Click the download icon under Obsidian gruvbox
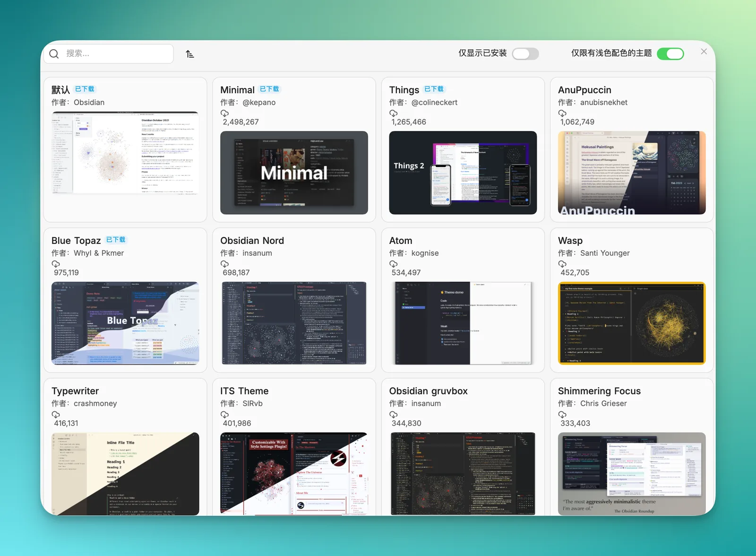 (393, 415)
